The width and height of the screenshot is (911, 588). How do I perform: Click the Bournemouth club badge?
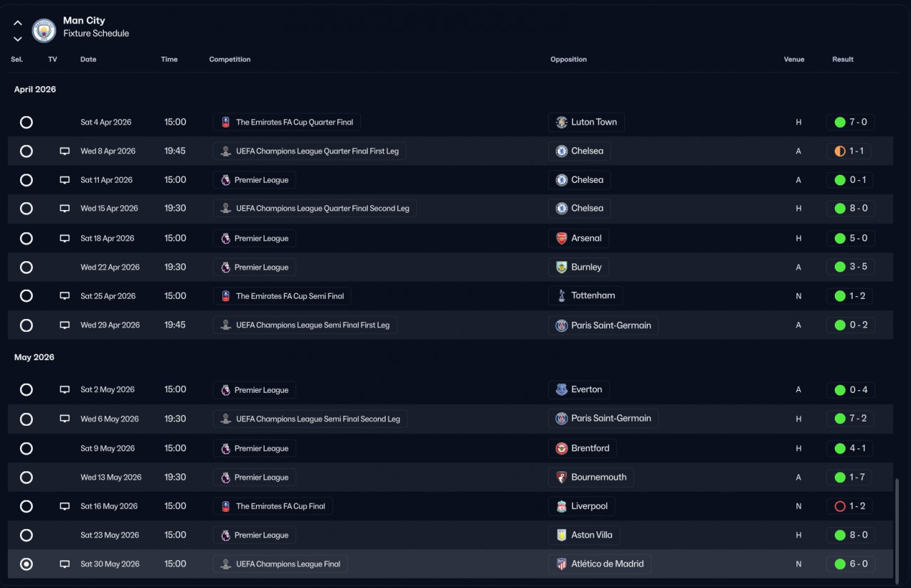[x=562, y=478]
